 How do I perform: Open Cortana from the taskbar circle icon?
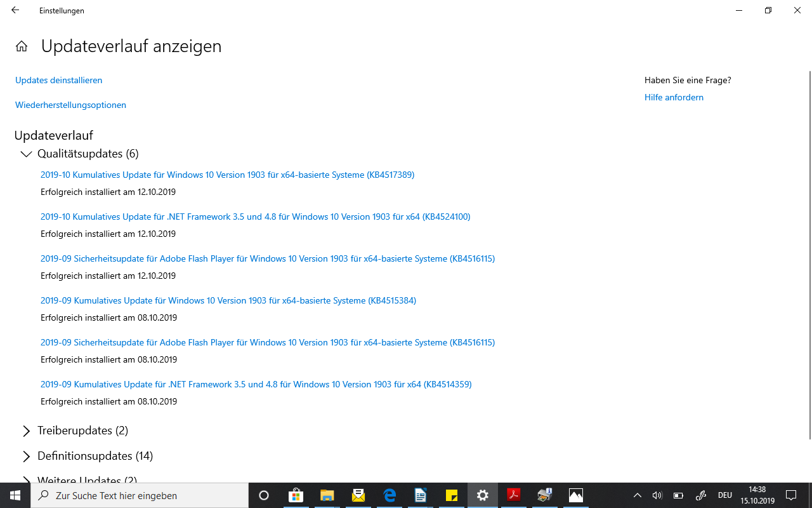[264, 495]
